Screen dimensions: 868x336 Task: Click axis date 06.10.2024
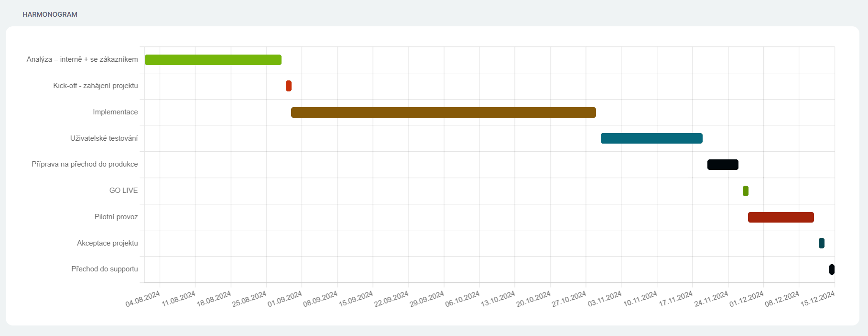[462, 299]
